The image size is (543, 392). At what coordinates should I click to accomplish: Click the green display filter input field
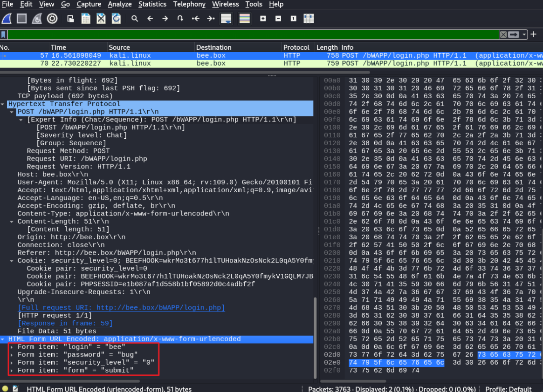(253, 34)
